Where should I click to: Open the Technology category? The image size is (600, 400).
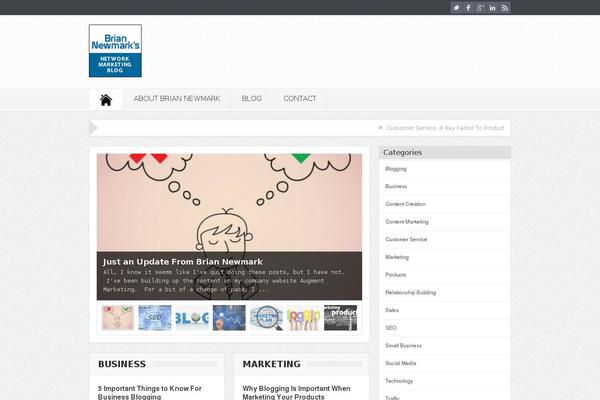399,381
